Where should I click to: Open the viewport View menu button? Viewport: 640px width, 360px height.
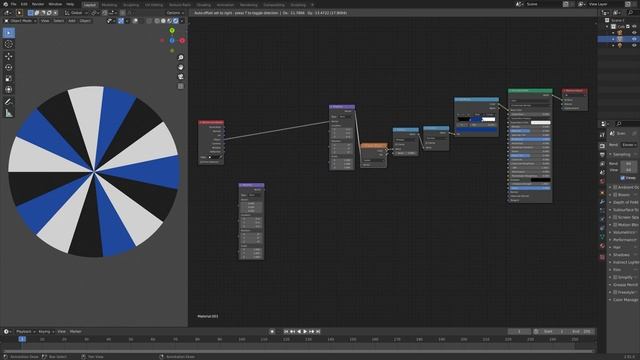pos(45,21)
